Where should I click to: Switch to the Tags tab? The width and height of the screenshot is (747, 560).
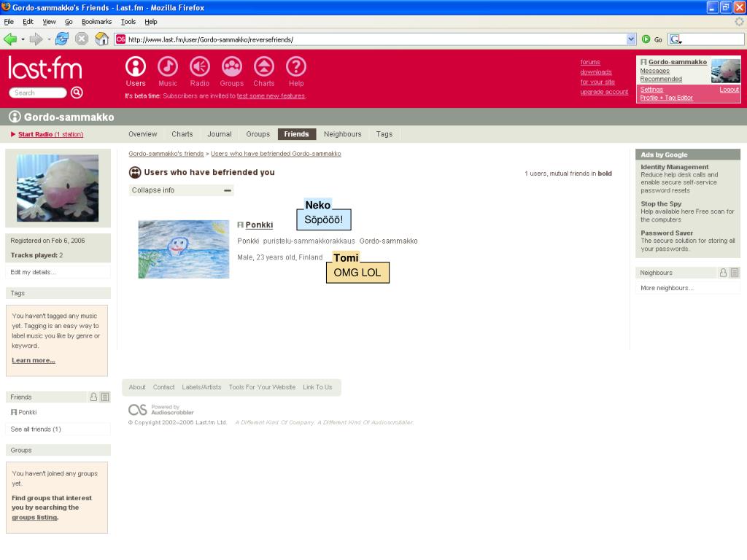pyautogui.click(x=384, y=134)
